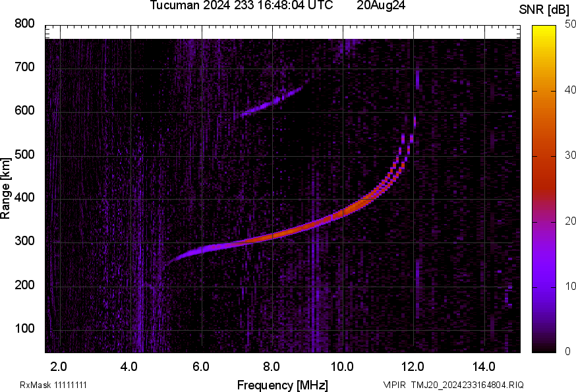Click the filename 'TMJ20_2024233164804.RIQ'

[x=467, y=385]
